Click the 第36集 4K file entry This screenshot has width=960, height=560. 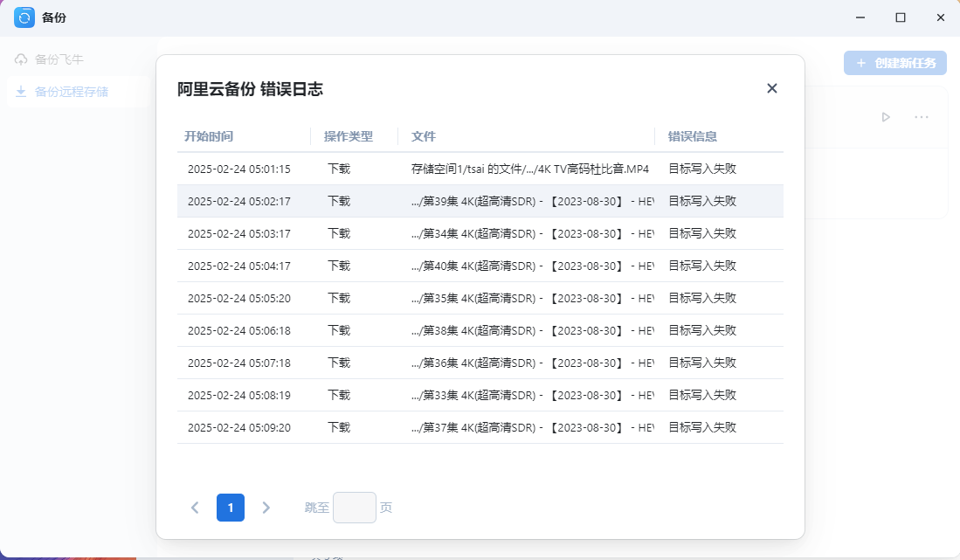pos(532,363)
